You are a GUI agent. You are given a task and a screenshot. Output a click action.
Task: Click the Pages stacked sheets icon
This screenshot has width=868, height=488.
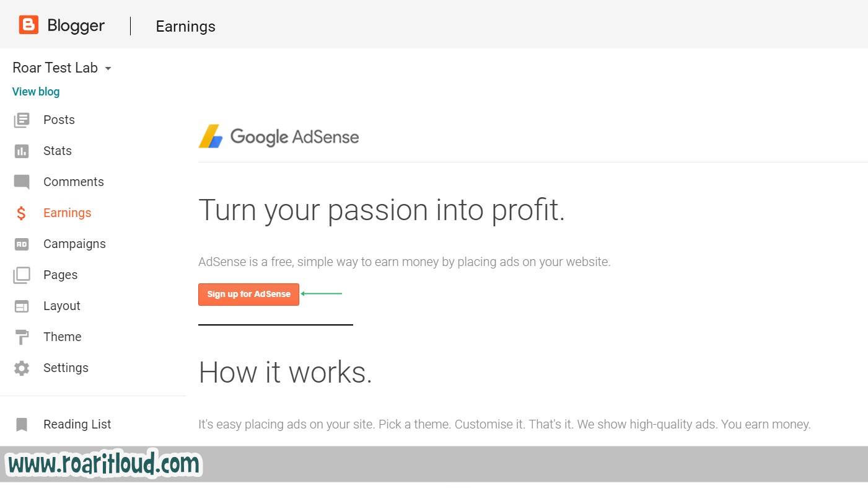(x=22, y=275)
